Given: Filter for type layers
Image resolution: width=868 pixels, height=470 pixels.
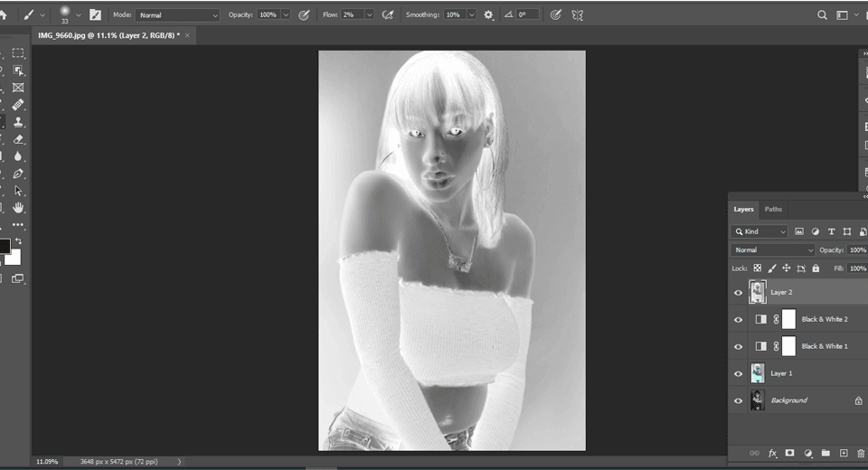Looking at the screenshot, I should pyautogui.click(x=832, y=231).
